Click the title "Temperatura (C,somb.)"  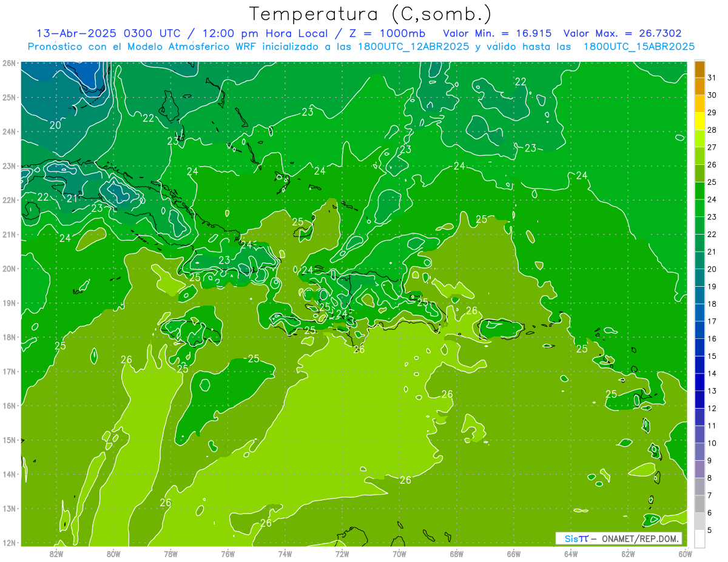(x=371, y=14)
